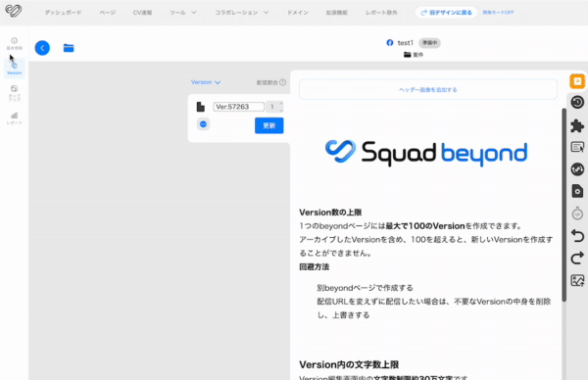Click the Squad beyond logo in top-left

pyautogui.click(x=14, y=11)
